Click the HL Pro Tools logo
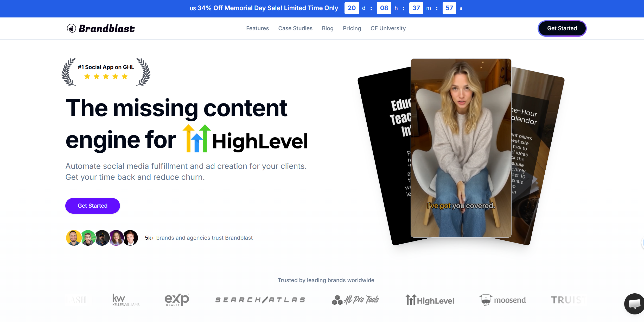The width and height of the screenshot is (644, 322). tap(355, 300)
